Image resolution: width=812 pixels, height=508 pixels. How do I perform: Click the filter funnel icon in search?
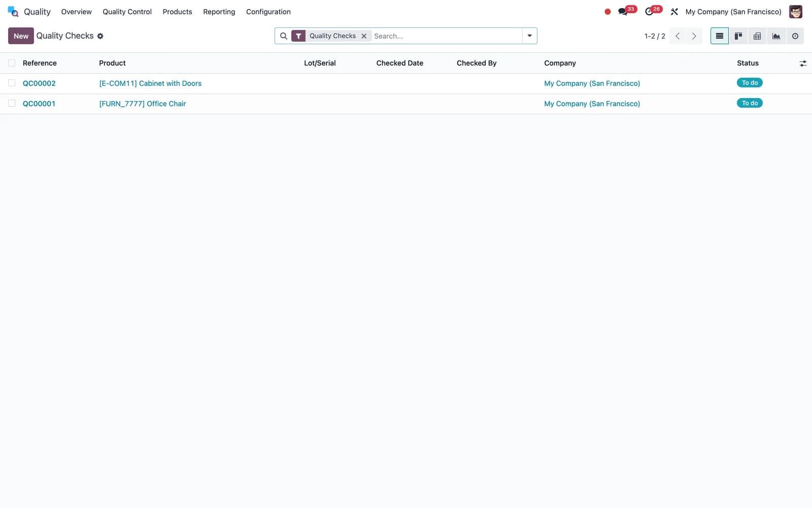tap(298, 36)
